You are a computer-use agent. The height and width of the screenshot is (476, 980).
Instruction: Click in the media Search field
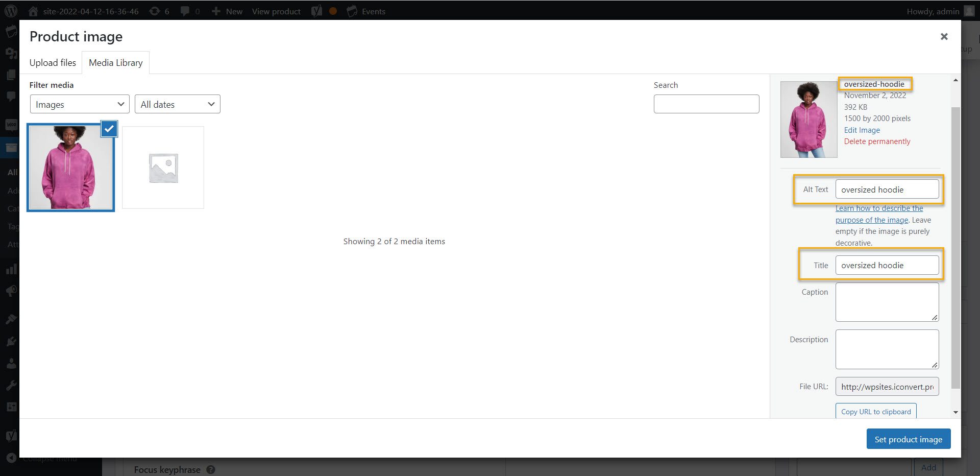(x=706, y=104)
